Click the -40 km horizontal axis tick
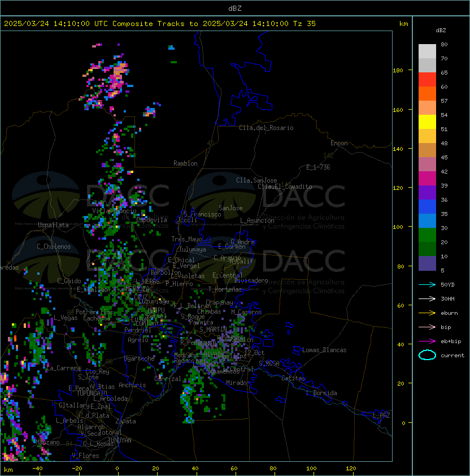 click(x=37, y=469)
